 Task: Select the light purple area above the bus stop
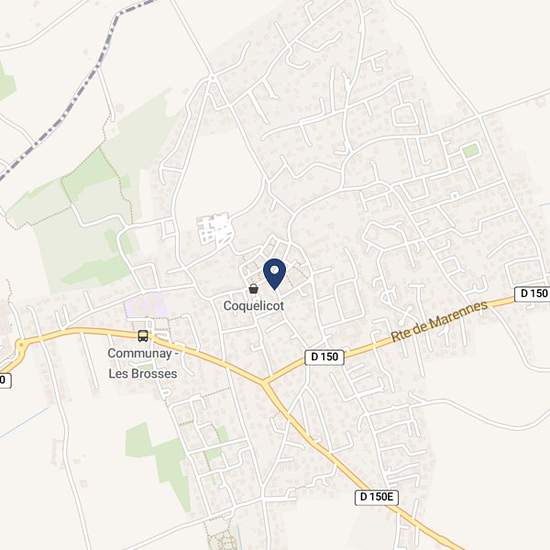[147, 306]
